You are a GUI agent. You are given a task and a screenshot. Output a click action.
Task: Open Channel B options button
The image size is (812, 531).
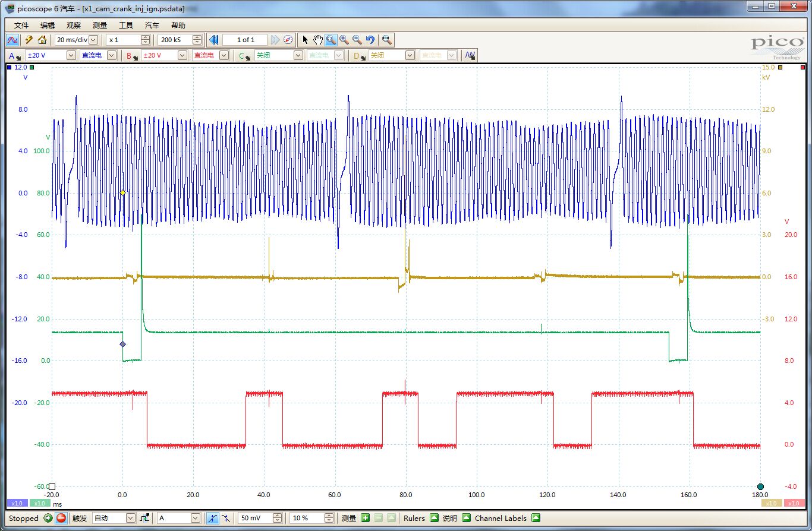pos(132,55)
